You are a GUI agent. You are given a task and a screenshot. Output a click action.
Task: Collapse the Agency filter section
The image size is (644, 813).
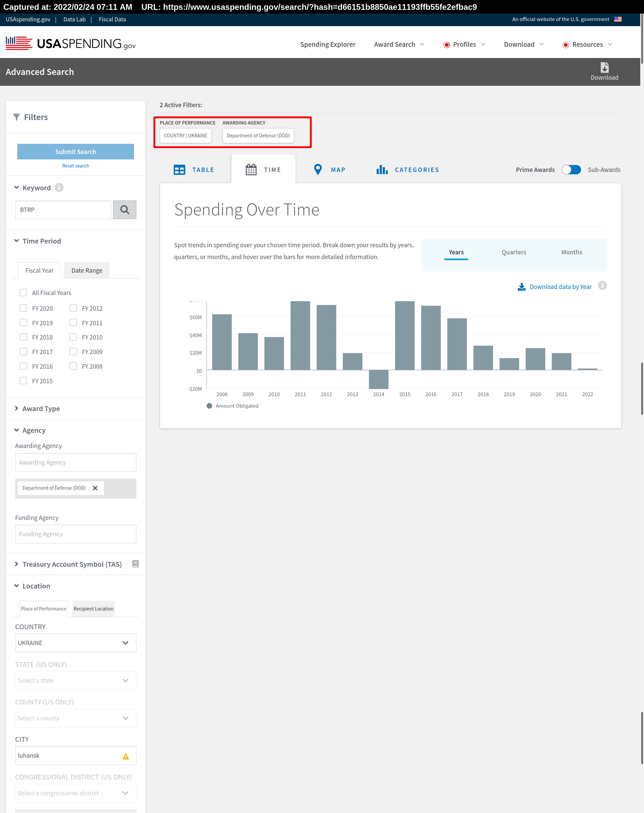16,430
